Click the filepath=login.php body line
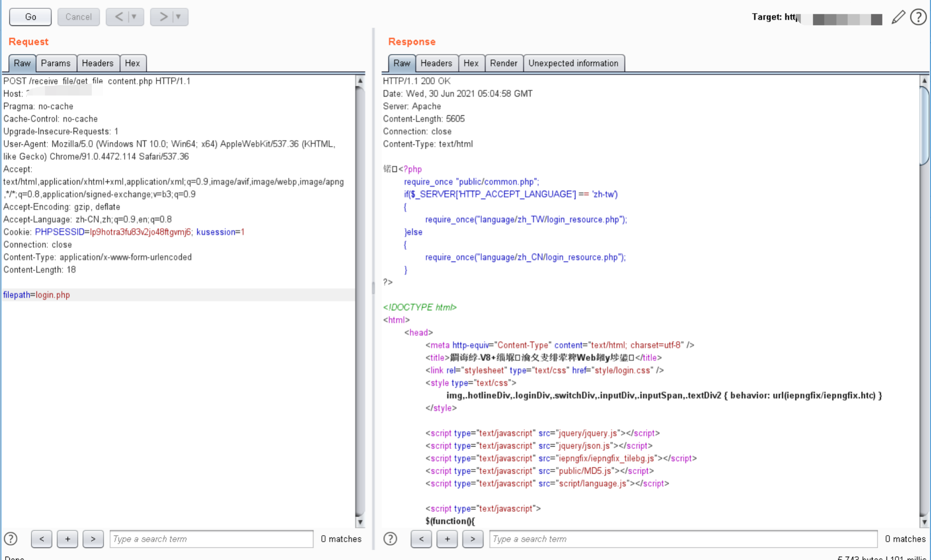 (178, 295)
